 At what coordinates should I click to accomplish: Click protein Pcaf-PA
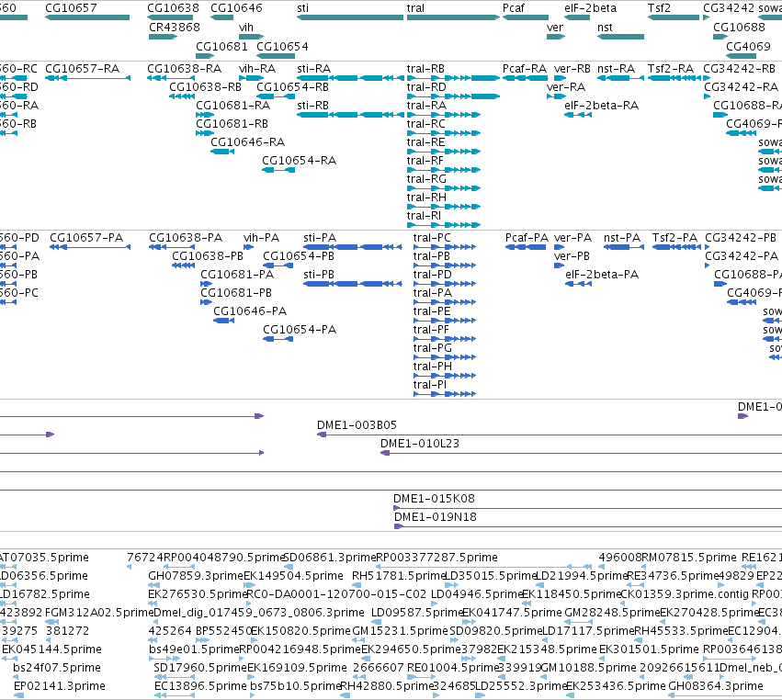point(526,247)
